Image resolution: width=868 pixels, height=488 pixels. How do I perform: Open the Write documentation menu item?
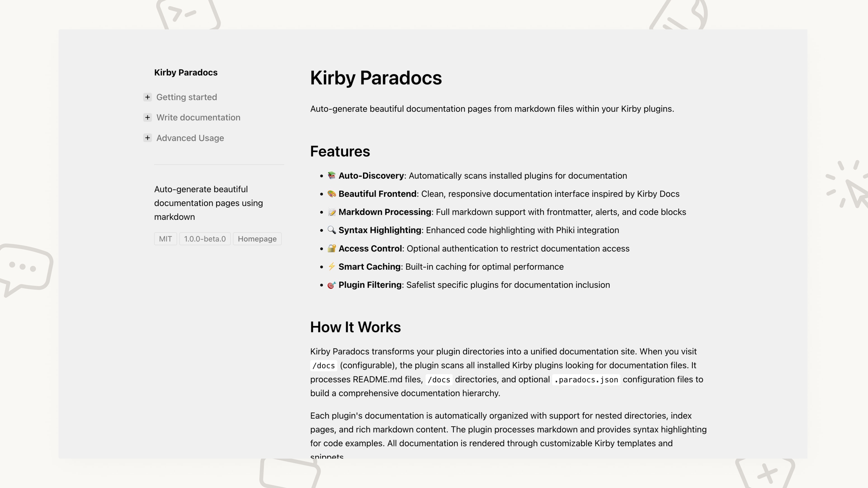click(198, 117)
